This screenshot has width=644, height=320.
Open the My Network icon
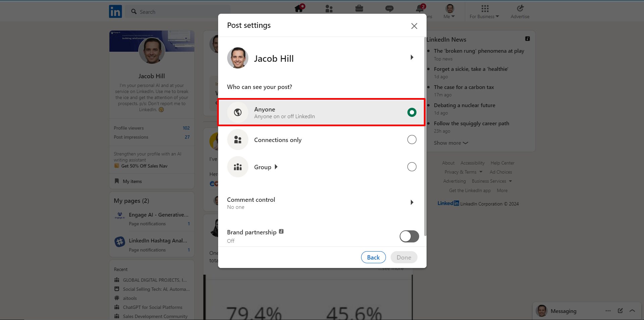pyautogui.click(x=329, y=9)
